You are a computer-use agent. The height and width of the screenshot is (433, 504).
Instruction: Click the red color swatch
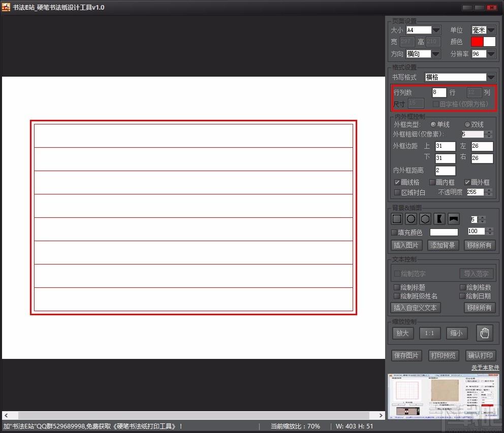[x=477, y=42]
